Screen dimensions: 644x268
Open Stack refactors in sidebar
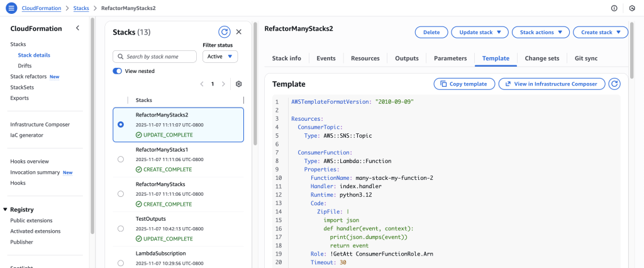pyautogui.click(x=28, y=77)
